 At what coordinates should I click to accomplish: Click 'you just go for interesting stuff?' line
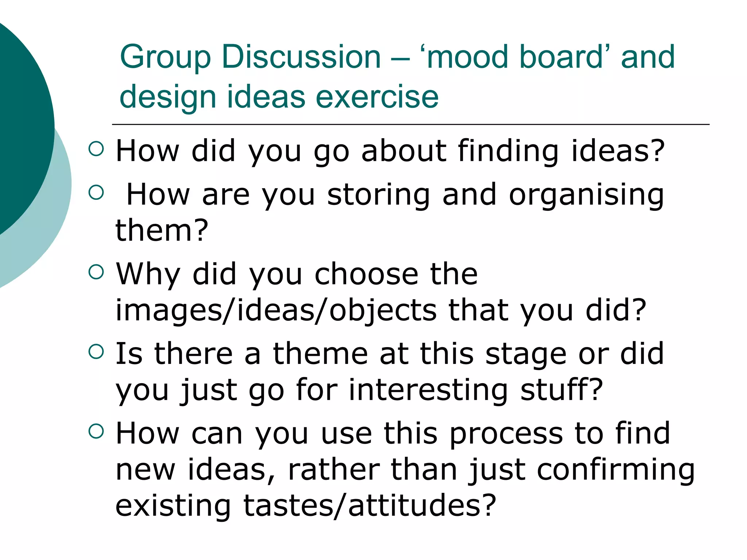359,390
